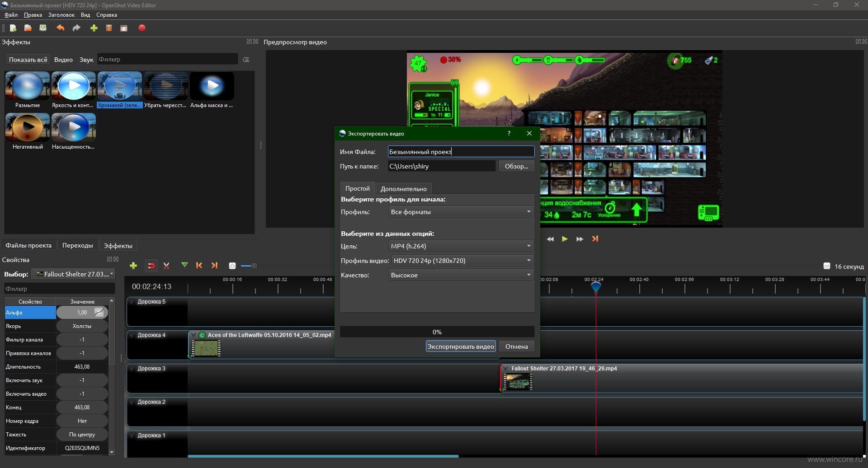
Task: Open the Правка menu
Action: pos(33,15)
